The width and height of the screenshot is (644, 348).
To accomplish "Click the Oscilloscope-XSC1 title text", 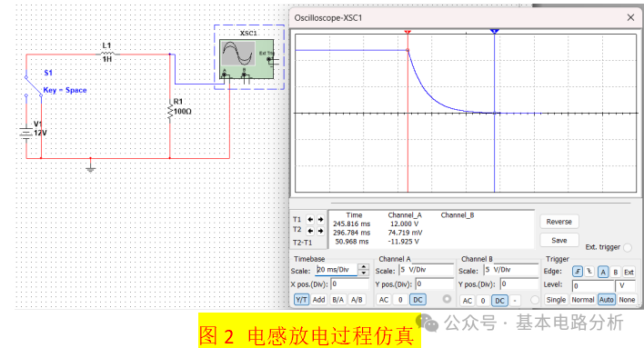I will (x=328, y=17).
